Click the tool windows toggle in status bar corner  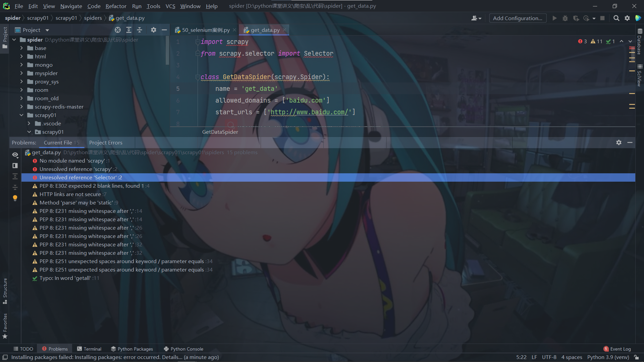tap(5, 357)
